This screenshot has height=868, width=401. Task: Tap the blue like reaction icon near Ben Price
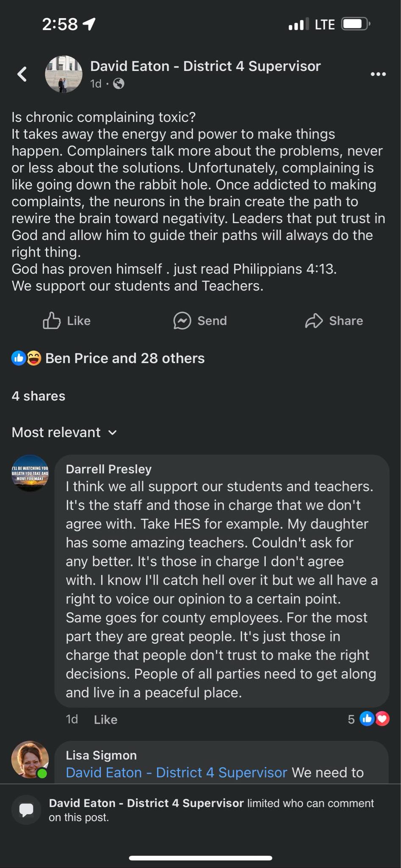19,359
